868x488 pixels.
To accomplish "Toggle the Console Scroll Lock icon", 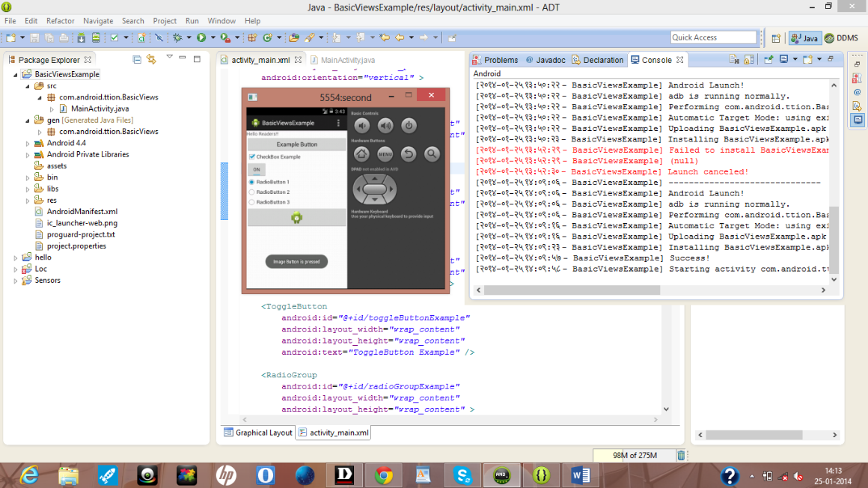I will pos(749,59).
